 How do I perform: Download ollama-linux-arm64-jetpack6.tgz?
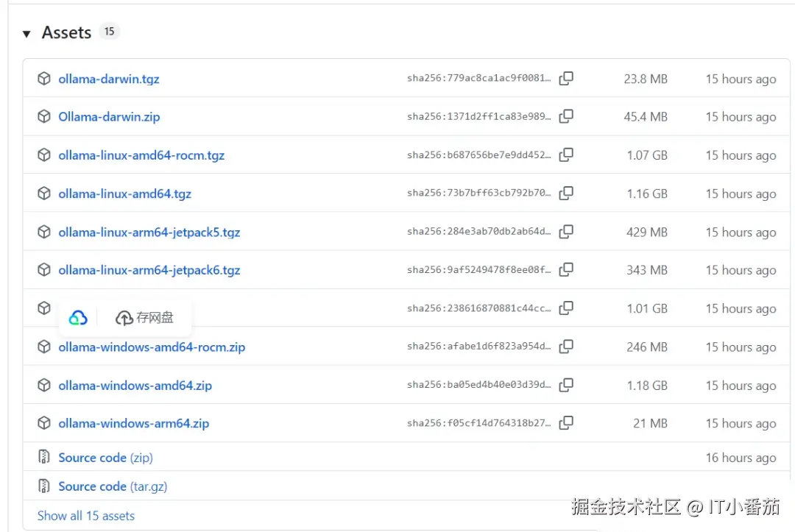pos(149,269)
